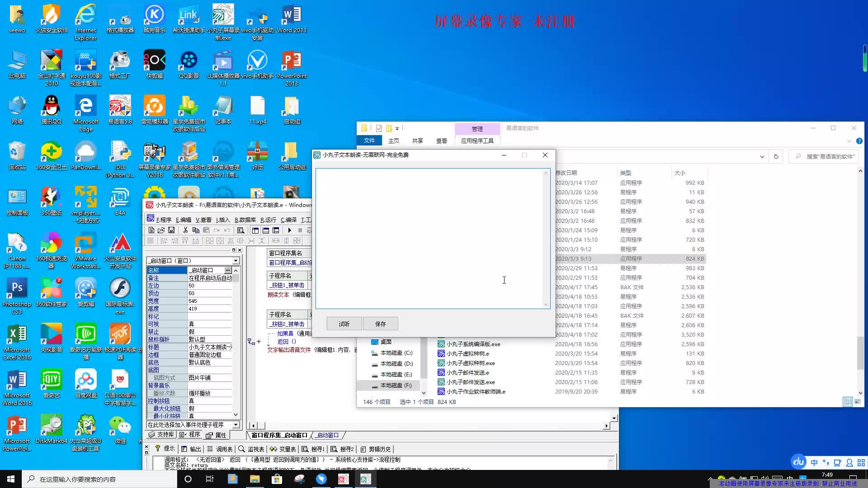Select 本地磁盘 (E:) in Explorer tree
This screenshot has height=488, width=868.
(392, 375)
